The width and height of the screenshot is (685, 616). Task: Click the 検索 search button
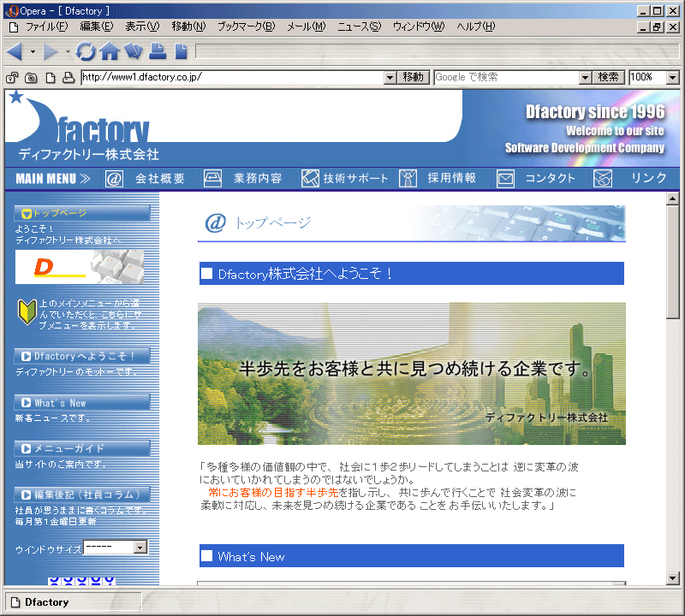(x=609, y=78)
